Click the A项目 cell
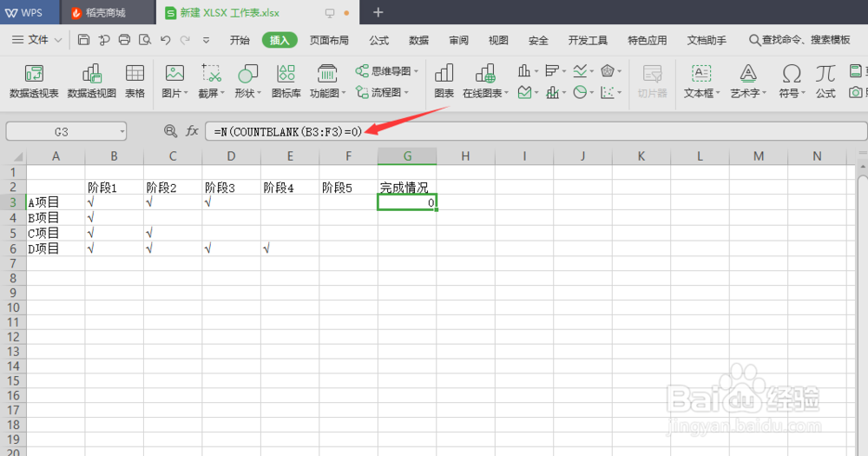 coord(56,202)
